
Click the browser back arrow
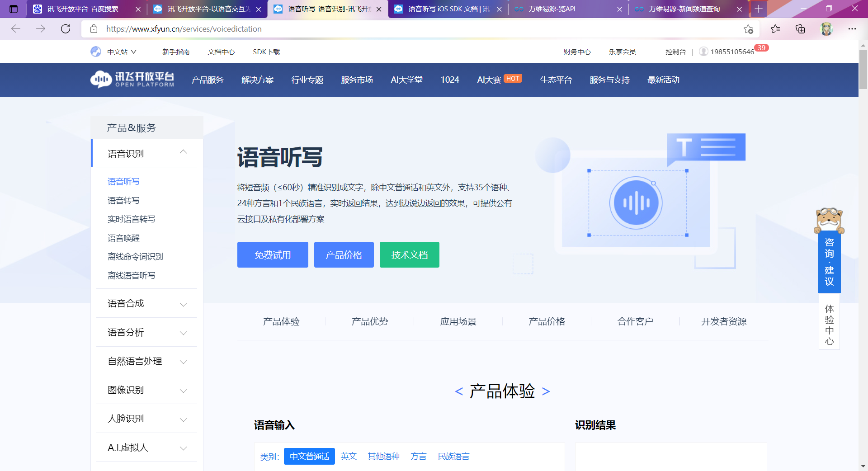pos(16,29)
